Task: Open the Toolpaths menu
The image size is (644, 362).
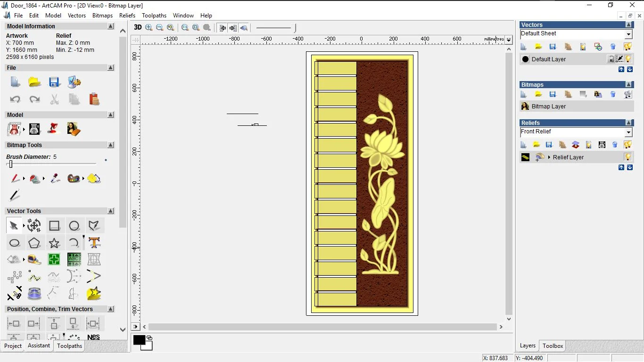Action: coord(154,16)
